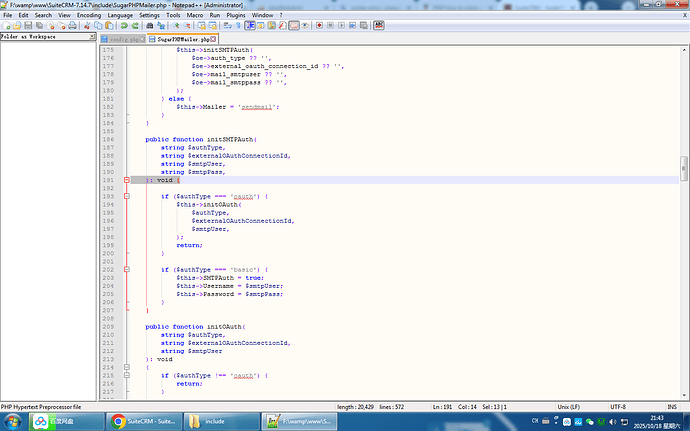Open the Encoding menu
The height and width of the screenshot is (431, 690).
89,16
